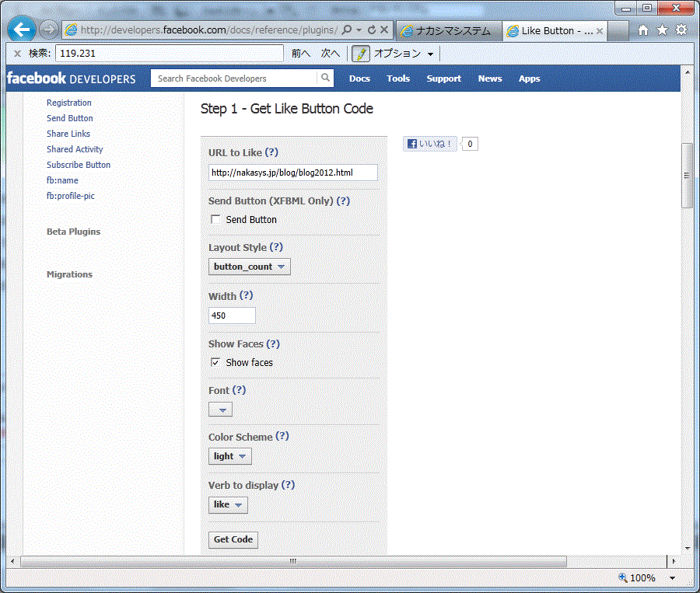Click the Home icon in browser toolbar
The height and width of the screenshot is (593, 700).
643,30
